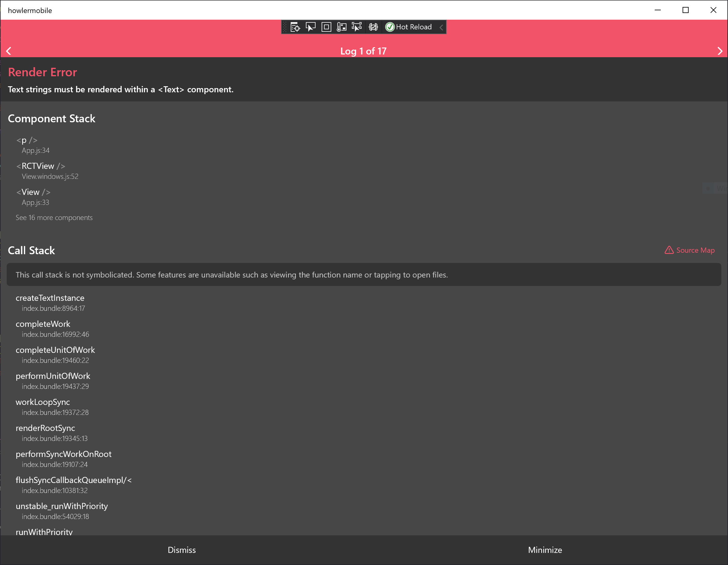The width and height of the screenshot is (728, 565).
Task: Click the Call Stack heading
Action: 31,250
